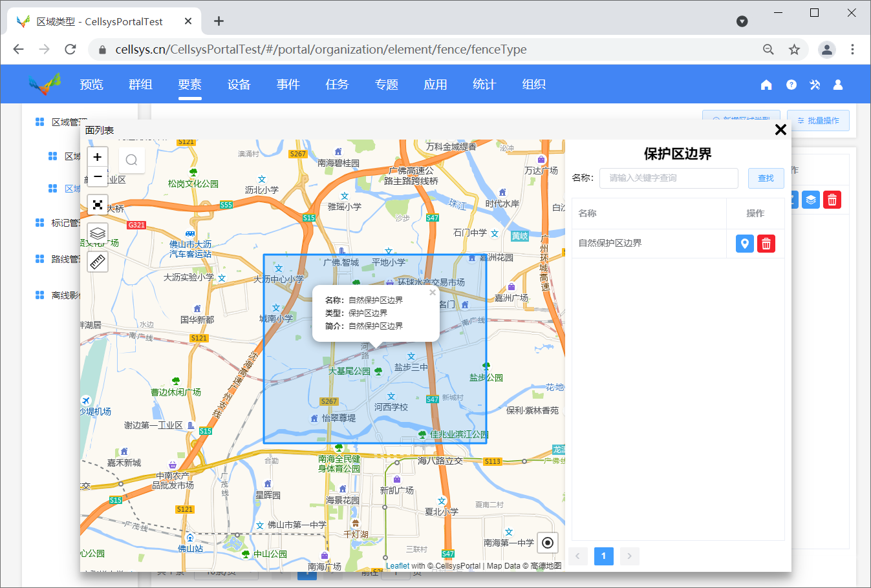Go to page 1 of list
This screenshot has height=588, width=871.
tap(604, 556)
